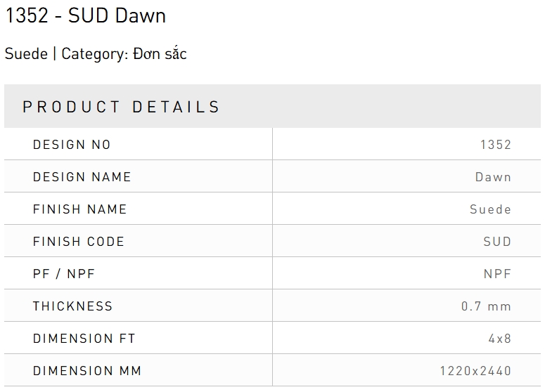
Task: Select the "DESIGN NAME" row label
Action: pos(82,177)
